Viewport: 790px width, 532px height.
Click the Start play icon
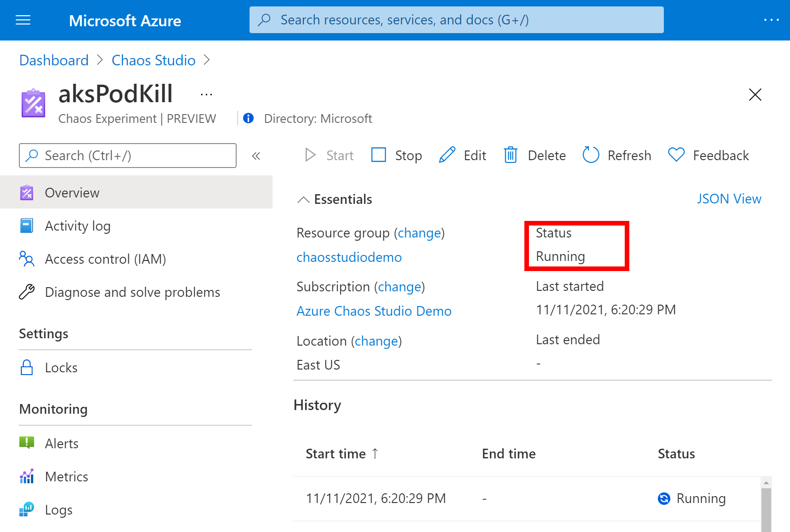(310, 155)
